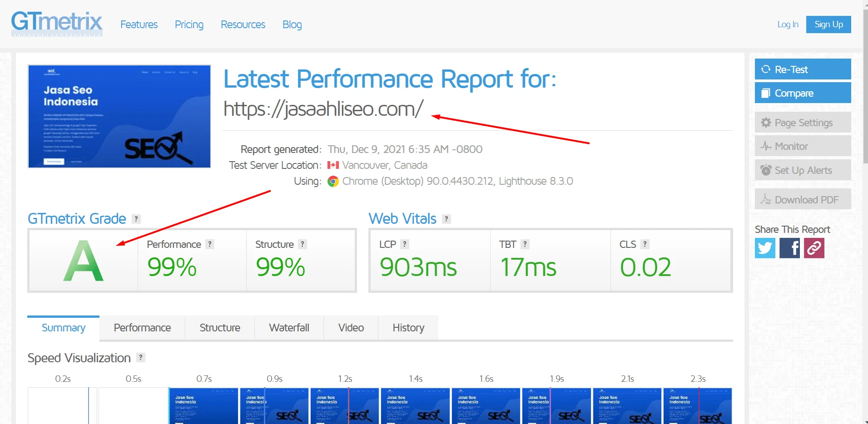Click the 2.3s filmstrip frame
This screenshot has width=868, height=424.
pyautogui.click(x=698, y=406)
